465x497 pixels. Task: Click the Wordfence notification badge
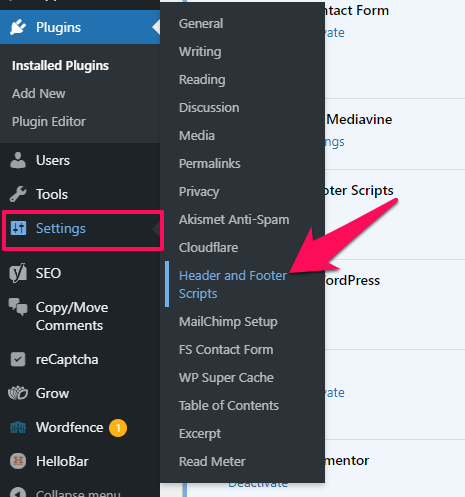point(118,428)
